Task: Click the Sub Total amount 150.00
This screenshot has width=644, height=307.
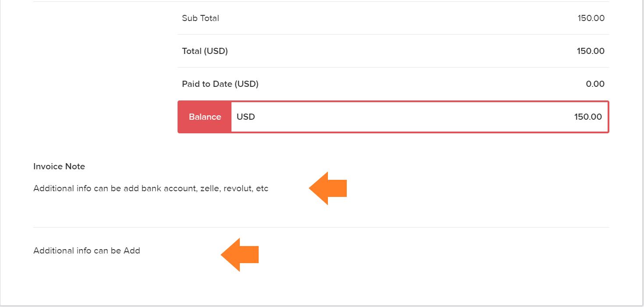Action: (x=591, y=18)
